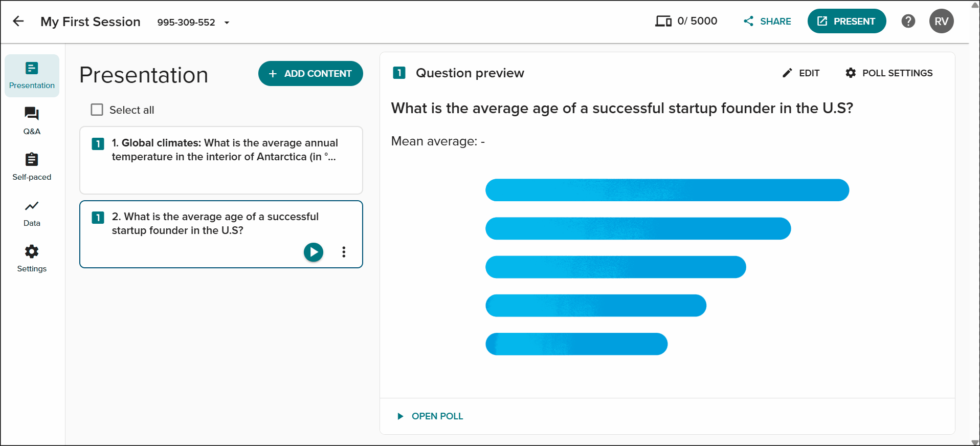Share the session with the SHARE button
980x446 pixels.
(x=767, y=21)
